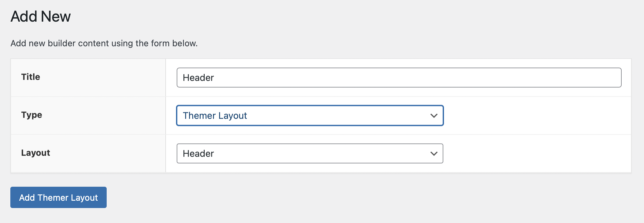This screenshot has height=223, width=644.
Task: Click the Add New page heading
Action: pyautogui.click(x=41, y=16)
